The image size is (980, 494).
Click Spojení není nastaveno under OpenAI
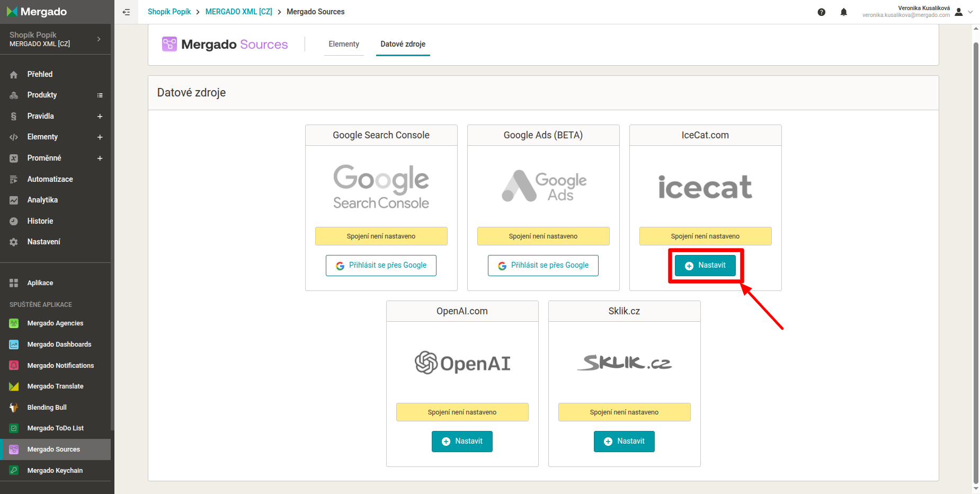[x=462, y=412]
